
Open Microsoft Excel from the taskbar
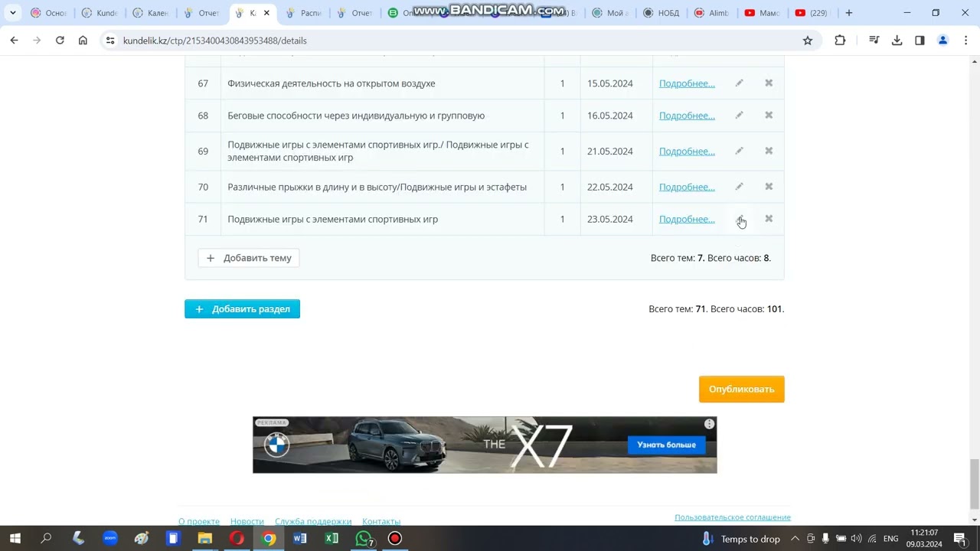click(332, 539)
